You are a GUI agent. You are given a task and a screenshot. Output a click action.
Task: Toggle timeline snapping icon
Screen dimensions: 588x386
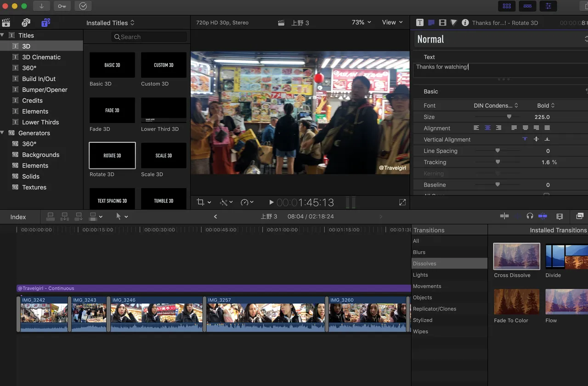(543, 216)
